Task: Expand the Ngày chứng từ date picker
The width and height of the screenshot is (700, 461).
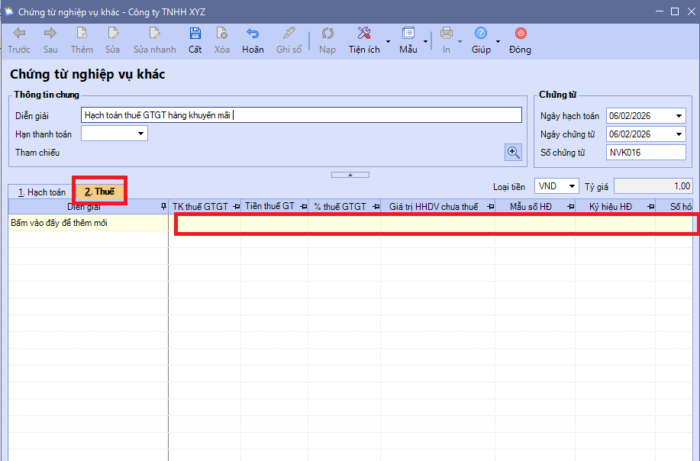Action: pos(679,134)
